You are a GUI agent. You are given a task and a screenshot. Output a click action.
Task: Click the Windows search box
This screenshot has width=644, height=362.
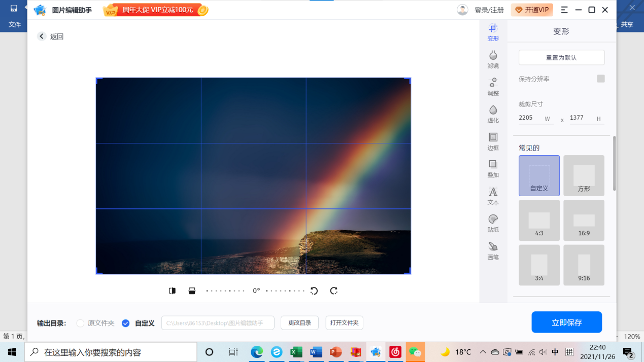pyautogui.click(x=111, y=352)
